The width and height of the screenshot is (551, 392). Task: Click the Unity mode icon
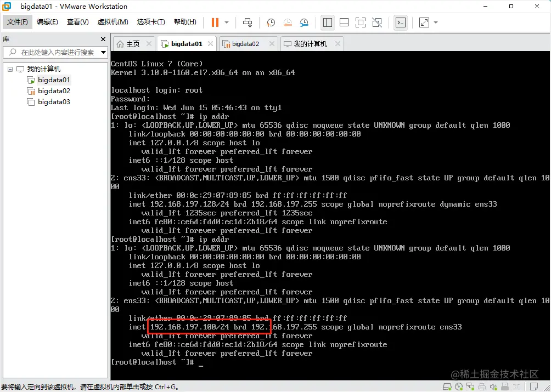[377, 22]
